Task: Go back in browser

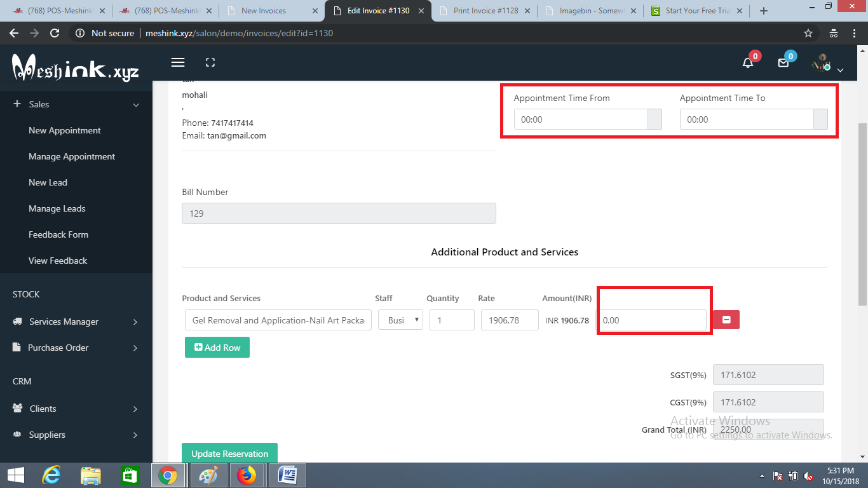Action: pyautogui.click(x=14, y=33)
